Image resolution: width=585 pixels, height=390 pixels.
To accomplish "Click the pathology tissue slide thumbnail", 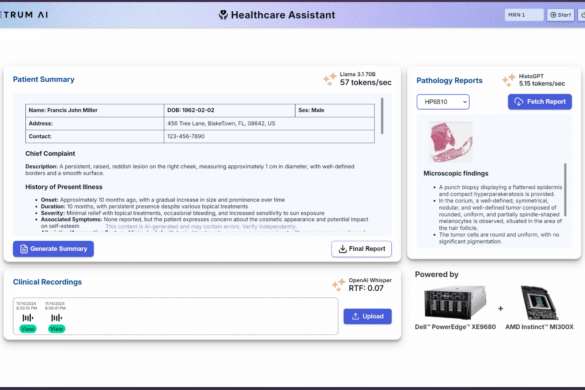I will (451, 142).
